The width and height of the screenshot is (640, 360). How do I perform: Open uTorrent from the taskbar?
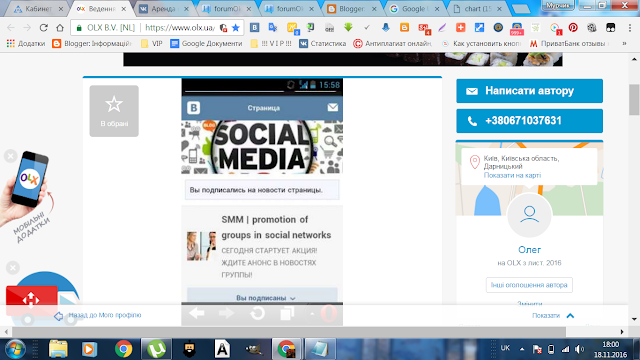[x=156, y=349]
